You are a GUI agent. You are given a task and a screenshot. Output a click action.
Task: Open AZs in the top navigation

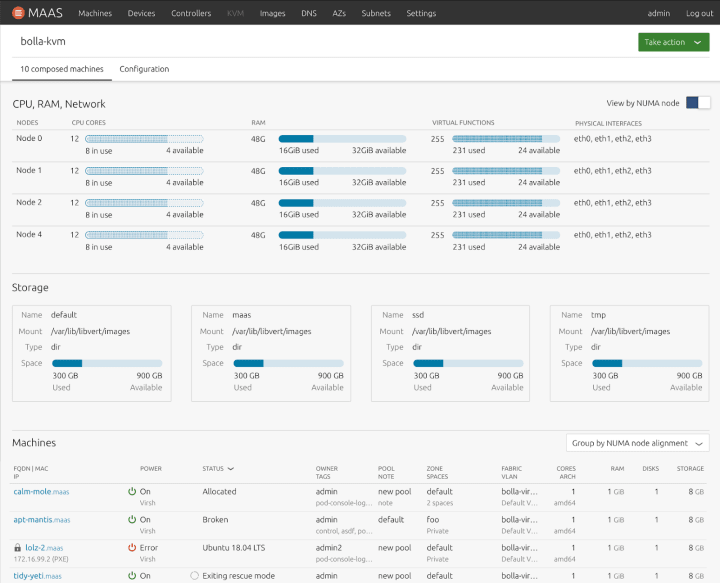(339, 13)
